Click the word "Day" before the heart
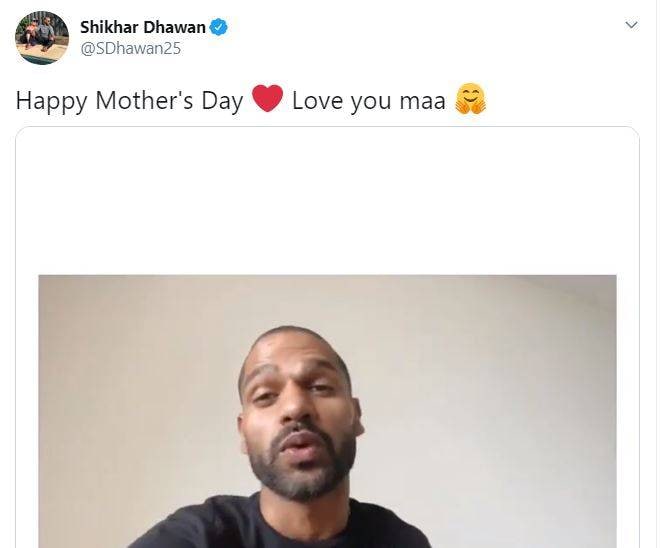Image resolution: width=661 pixels, height=548 pixels. (222, 102)
